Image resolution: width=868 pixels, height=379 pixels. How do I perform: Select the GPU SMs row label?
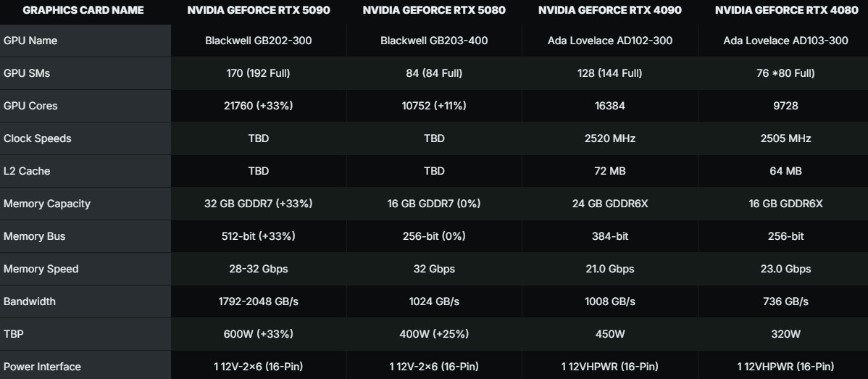[x=27, y=73]
